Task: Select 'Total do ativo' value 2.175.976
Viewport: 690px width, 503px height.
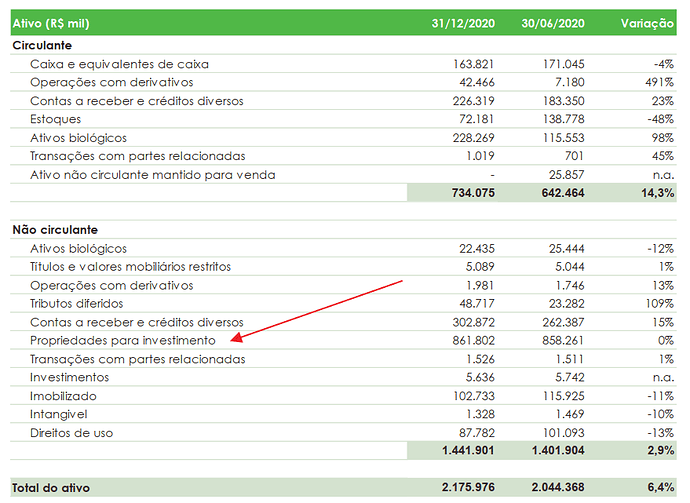Action: (x=468, y=487)
